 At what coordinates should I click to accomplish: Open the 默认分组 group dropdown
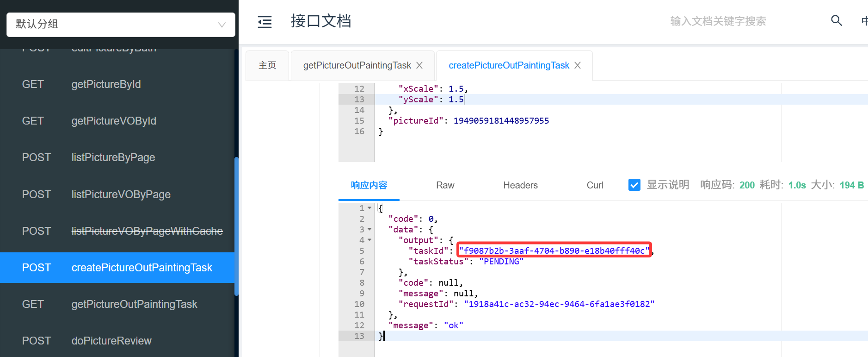click(121, 24)
